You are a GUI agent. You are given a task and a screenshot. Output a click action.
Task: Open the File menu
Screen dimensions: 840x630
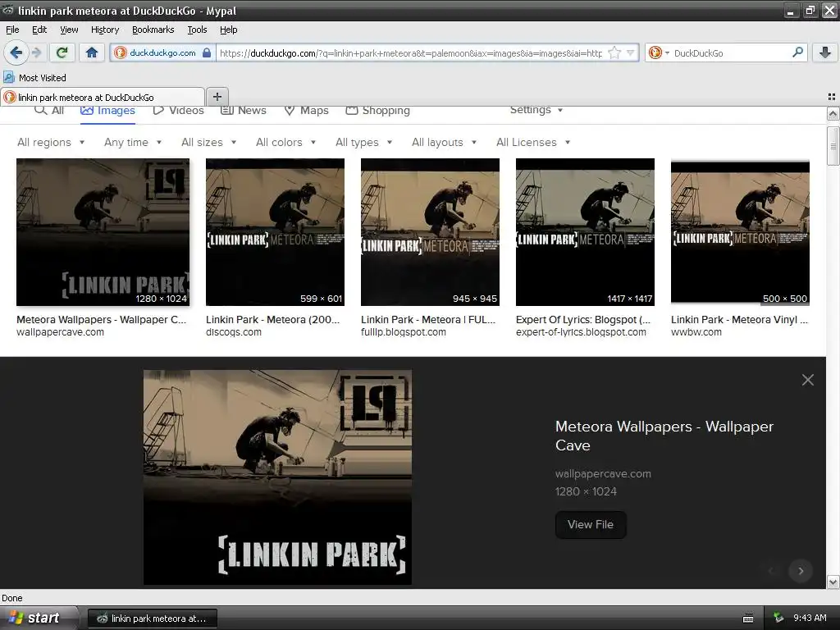coord(12,30)
